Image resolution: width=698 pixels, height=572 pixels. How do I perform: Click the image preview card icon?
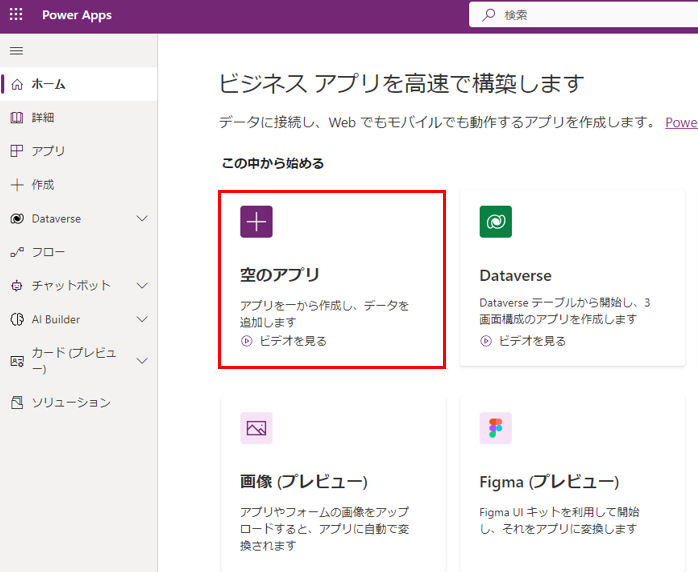(256, 428)
